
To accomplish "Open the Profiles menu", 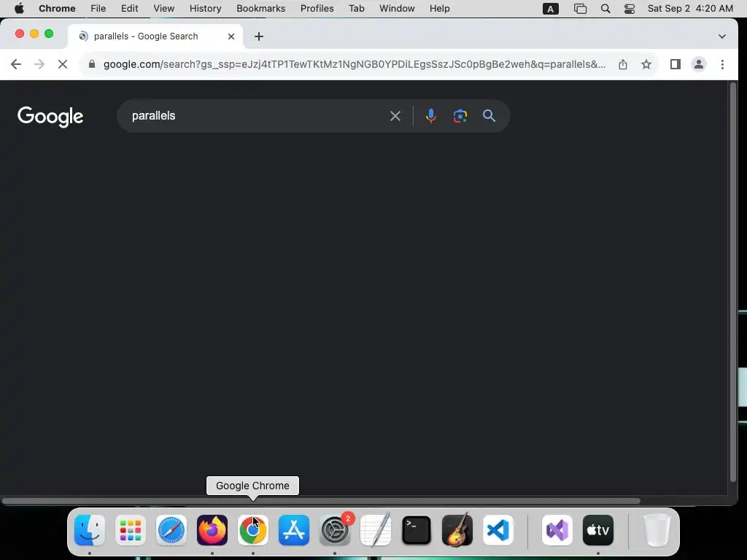I will 317,9.
